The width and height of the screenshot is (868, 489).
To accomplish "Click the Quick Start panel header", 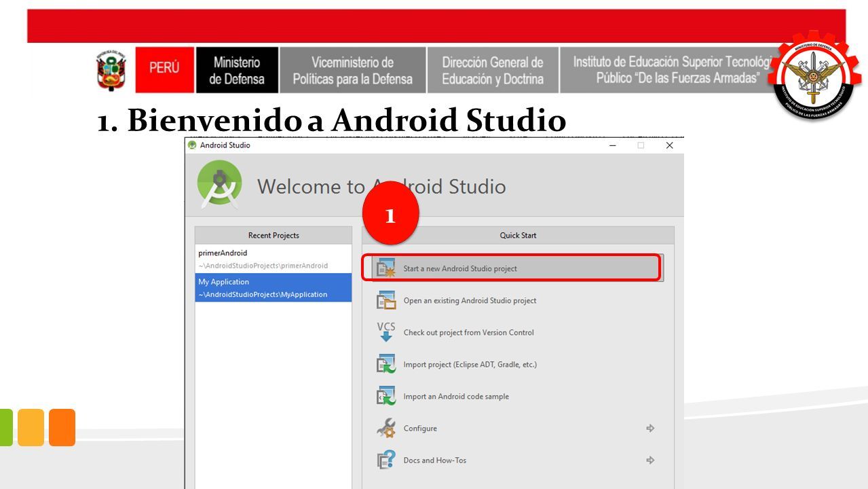I will click(518, 236).
